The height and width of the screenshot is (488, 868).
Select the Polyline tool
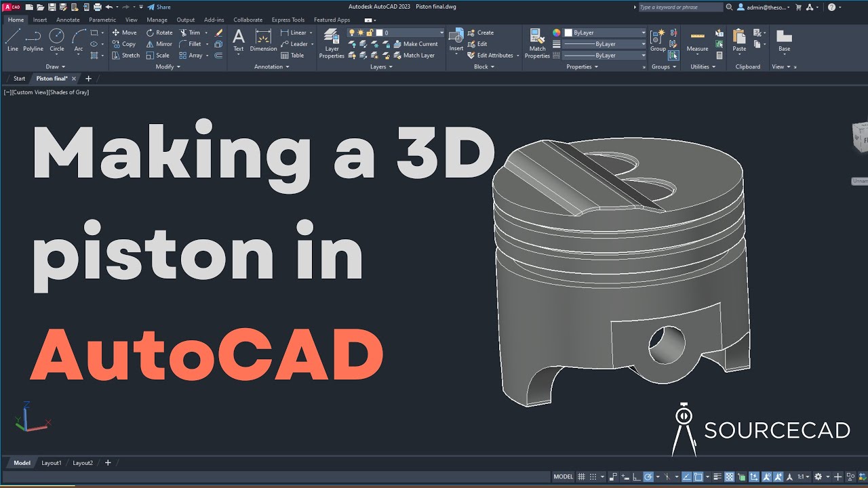click(33, 40)
